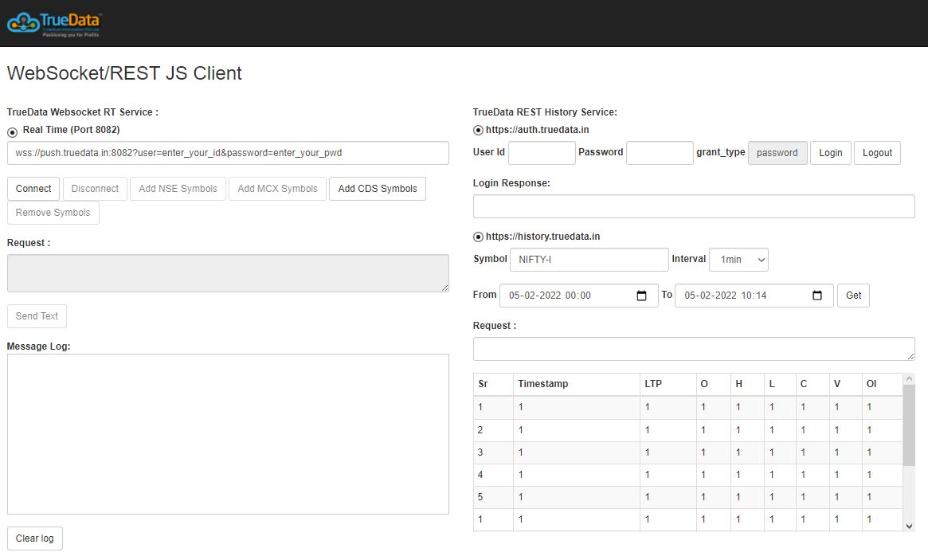Image resolution: width=928 pixels, height=560 pixels.
Task: Click Add CDS Symbols
Action: [378, 189]
